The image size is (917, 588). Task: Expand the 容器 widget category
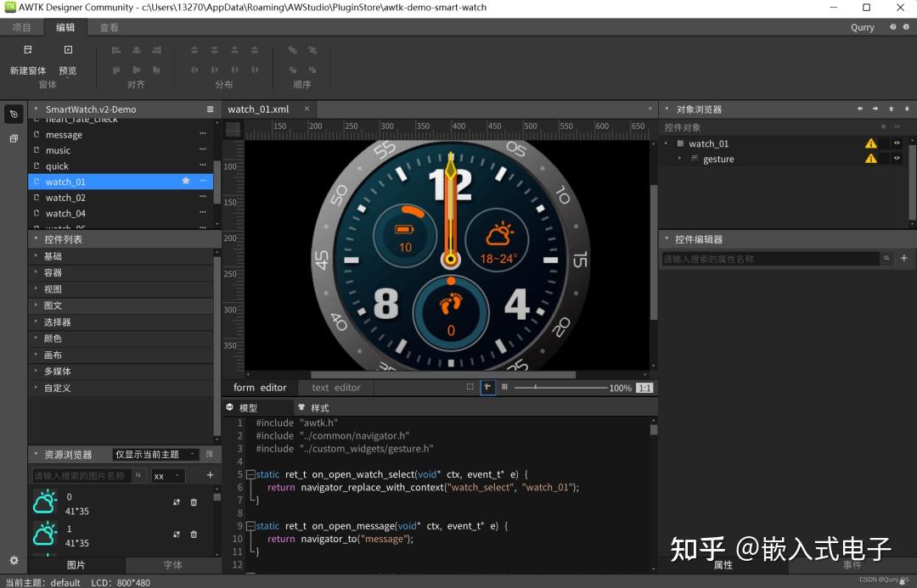(x=53, y=272)
